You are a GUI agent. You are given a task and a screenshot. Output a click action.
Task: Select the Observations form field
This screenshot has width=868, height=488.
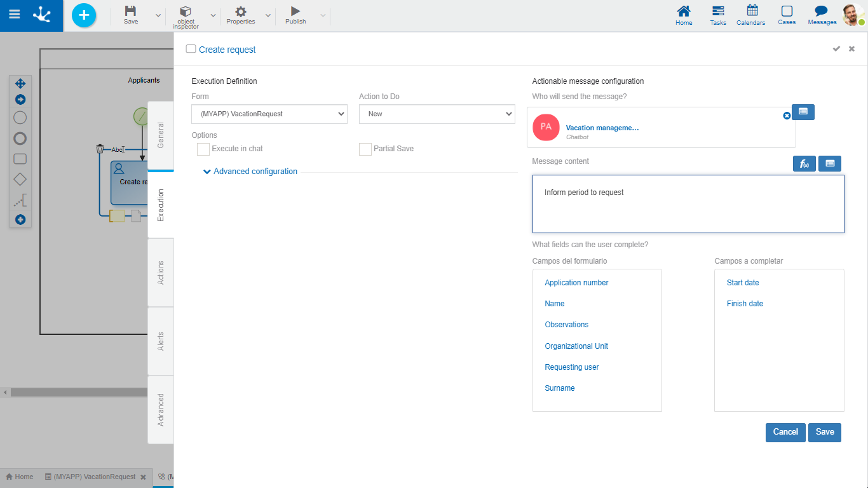pyautogui.click(x=566, y=325)
